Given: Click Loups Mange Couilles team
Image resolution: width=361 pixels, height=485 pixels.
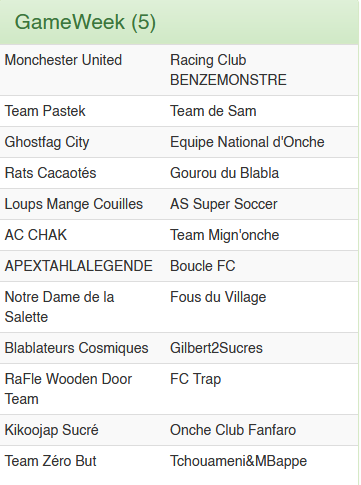Looking at the screenshot, I should (x=74, y=204).
